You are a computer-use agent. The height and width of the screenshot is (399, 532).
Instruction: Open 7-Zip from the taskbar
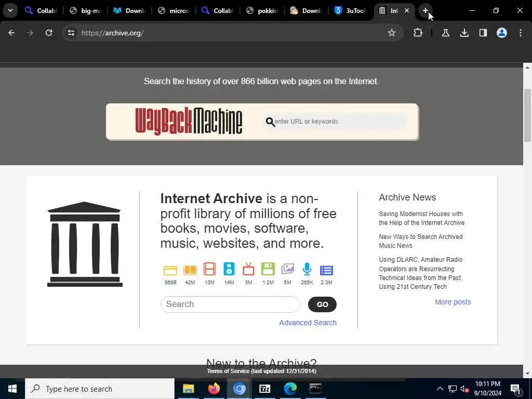coord(264,389)
